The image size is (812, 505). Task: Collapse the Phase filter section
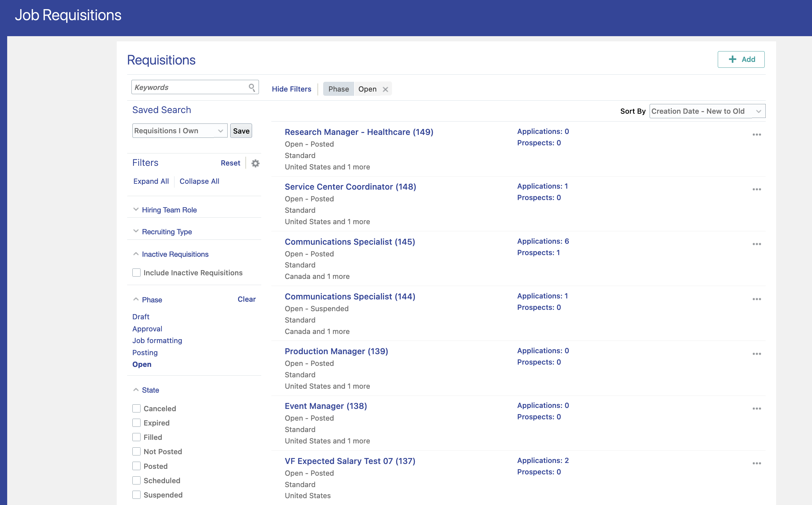point(136,299)
